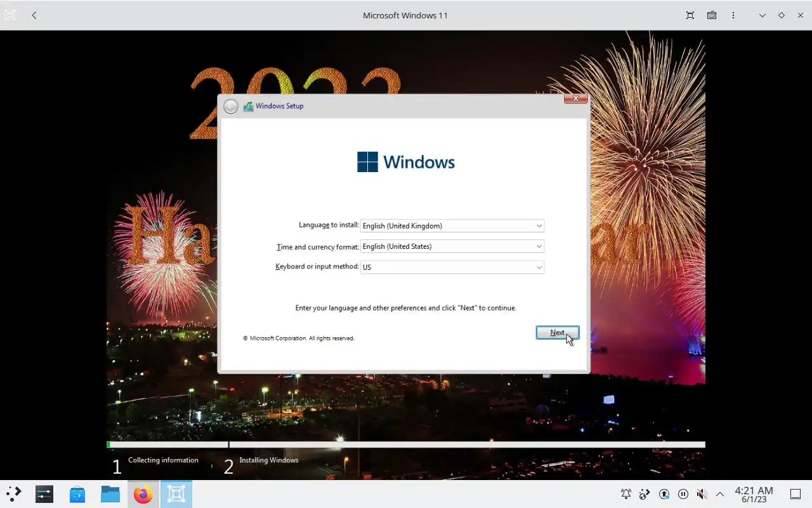Minimize the Boxes window
Image resolution: width=812 pixels, height=508 pixels.
[763, 15]
